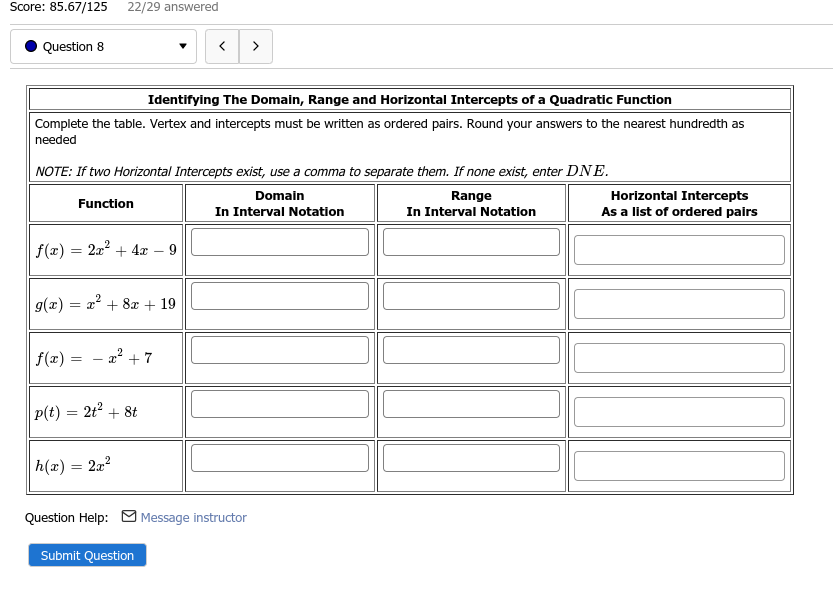The height and width of the screenshot is (602, 833).
Task: Go to the next question arrow
Action: (x=256, y=47)
